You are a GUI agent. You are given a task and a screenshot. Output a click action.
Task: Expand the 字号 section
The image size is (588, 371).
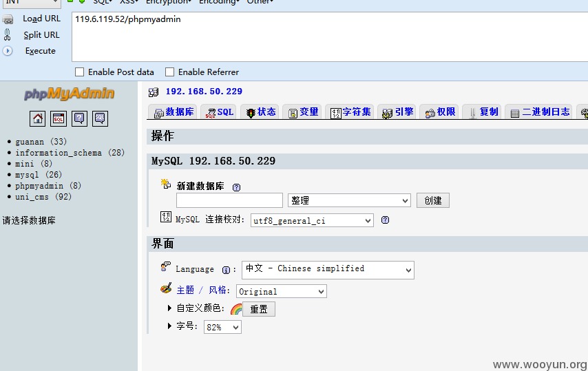pyautogui.click(x=169, y=326)
